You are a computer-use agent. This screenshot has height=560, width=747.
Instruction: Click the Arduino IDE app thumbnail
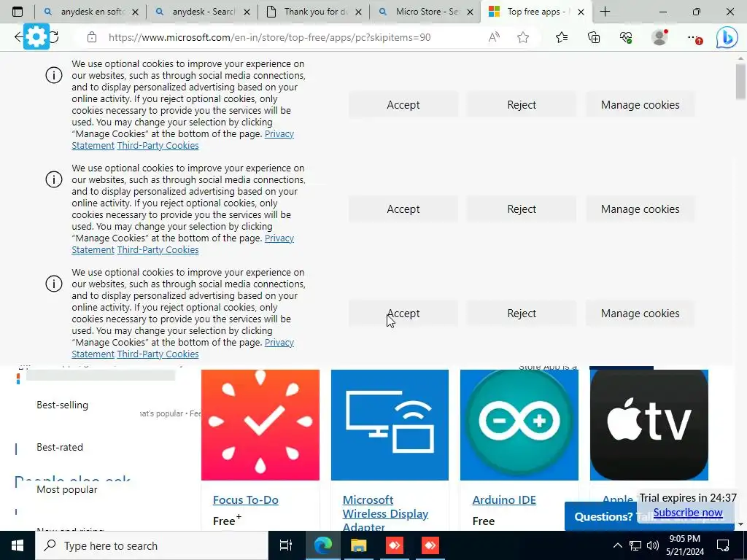click(x=519, y=425)
